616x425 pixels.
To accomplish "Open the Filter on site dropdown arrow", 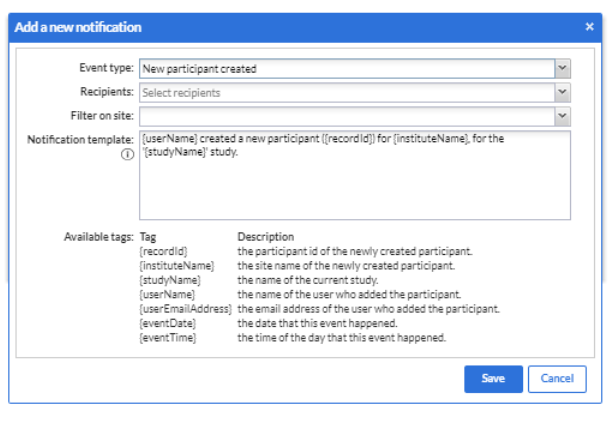I will (x=563, y=117).
